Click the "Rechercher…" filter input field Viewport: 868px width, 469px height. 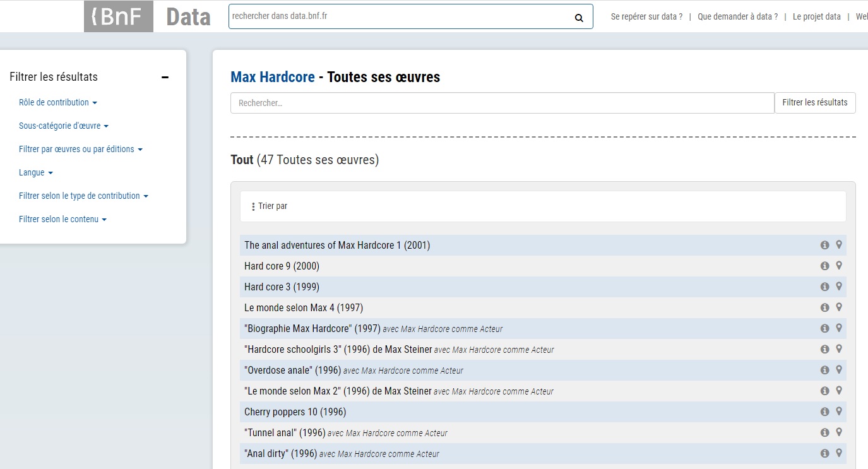(x=502, y=103)
